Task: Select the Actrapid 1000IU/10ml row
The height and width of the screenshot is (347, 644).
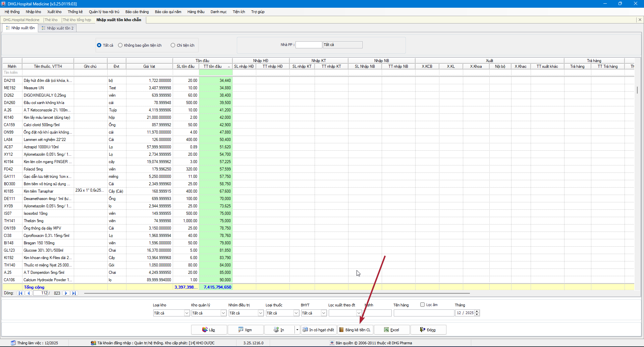Action: (318, 147)
